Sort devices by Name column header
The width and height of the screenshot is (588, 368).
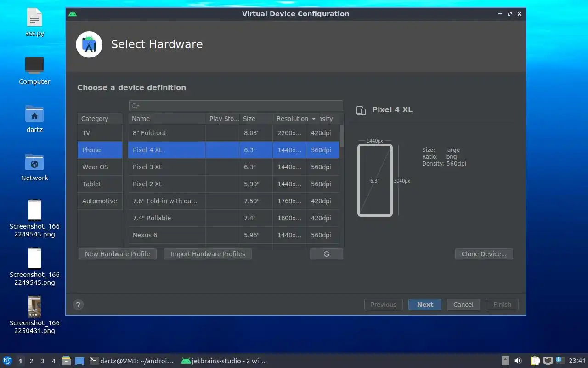pos(167,119)
